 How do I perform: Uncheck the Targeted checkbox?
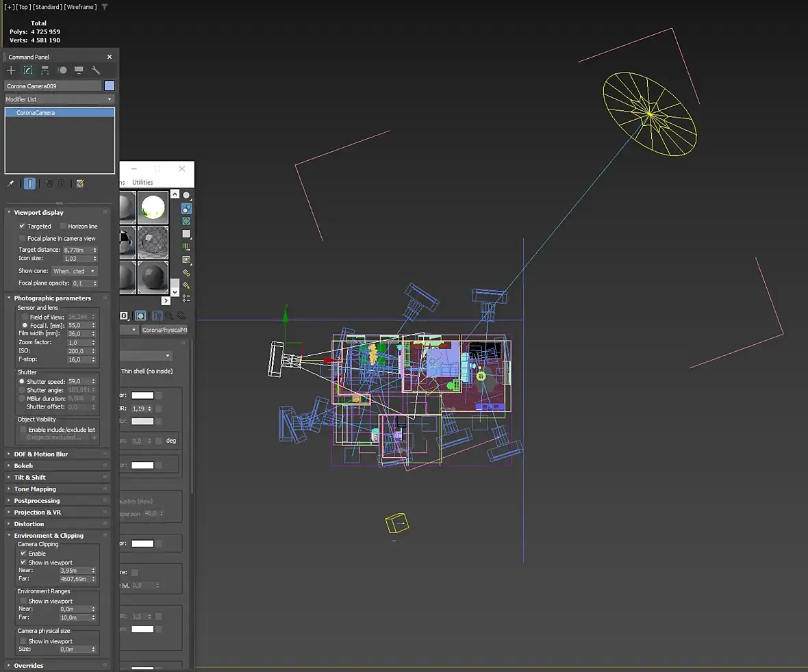point(22,226)
